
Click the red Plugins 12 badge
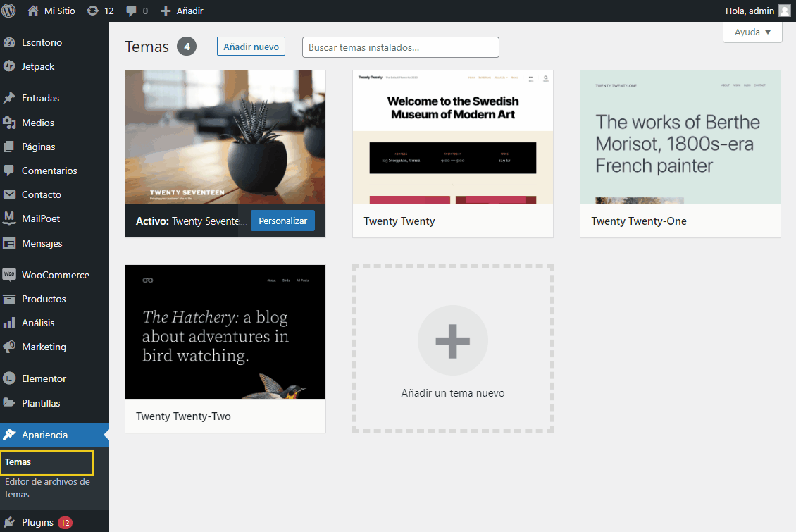click(x=65, y=522)
